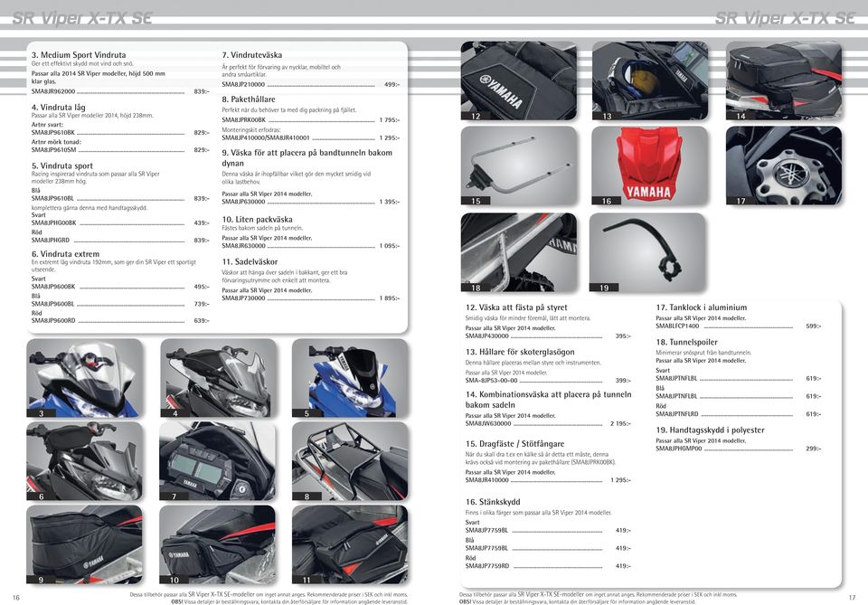Click the price "299:-" for Handtagsskydd
Image resolution: width=868 pixels, height=605 pixels.
[x=814, y=449]
